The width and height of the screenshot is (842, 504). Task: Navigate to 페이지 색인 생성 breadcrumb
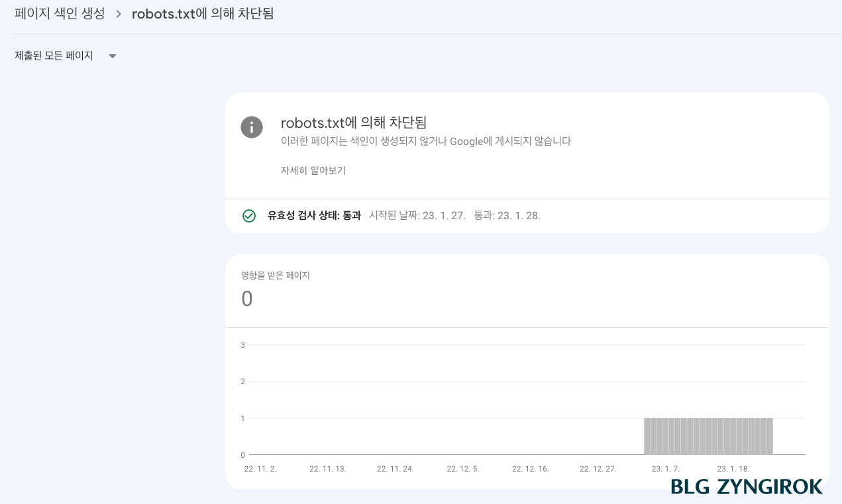[x=60, y=13]
